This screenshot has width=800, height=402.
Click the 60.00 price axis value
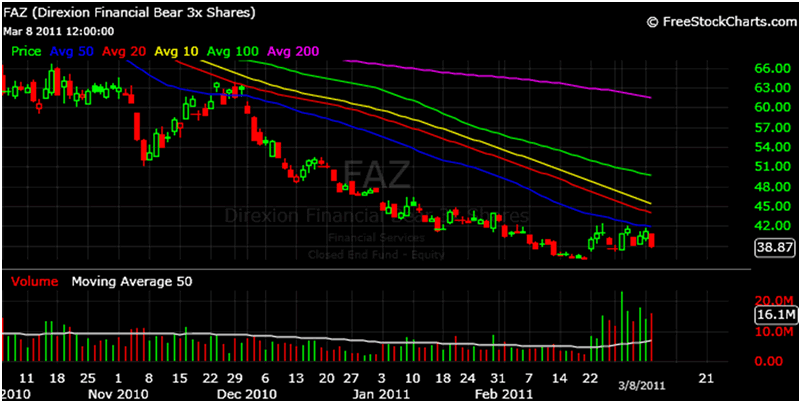[x=774, y=107]
